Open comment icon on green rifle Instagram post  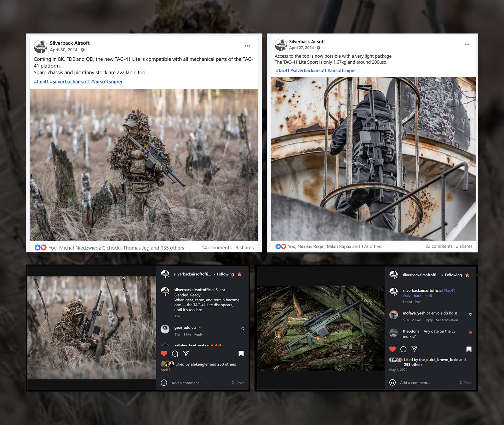point(403,349)
